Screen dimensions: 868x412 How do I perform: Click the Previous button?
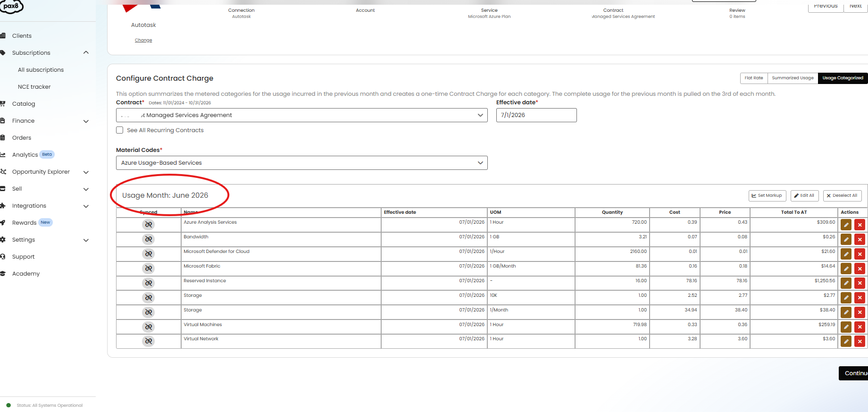826,6
